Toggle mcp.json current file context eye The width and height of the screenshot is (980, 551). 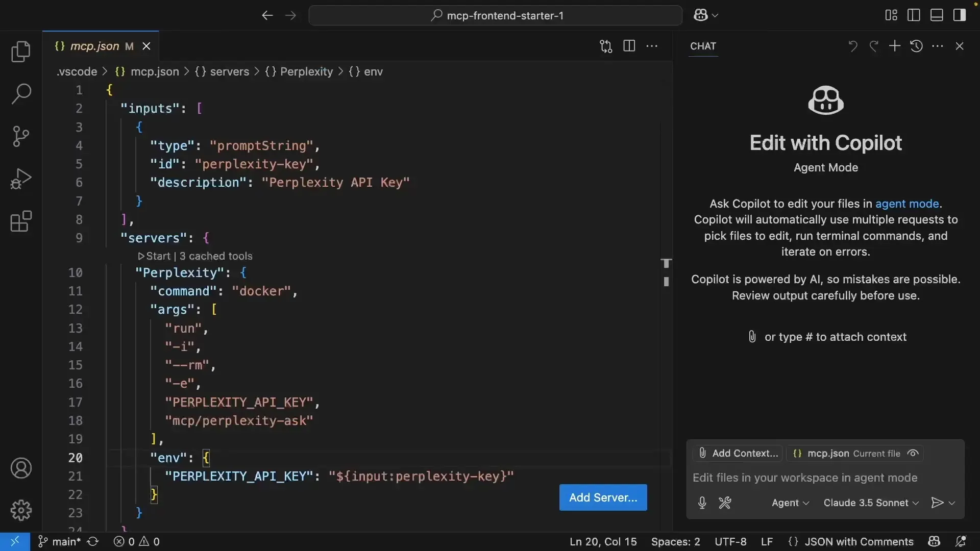(x=913, y=453)
